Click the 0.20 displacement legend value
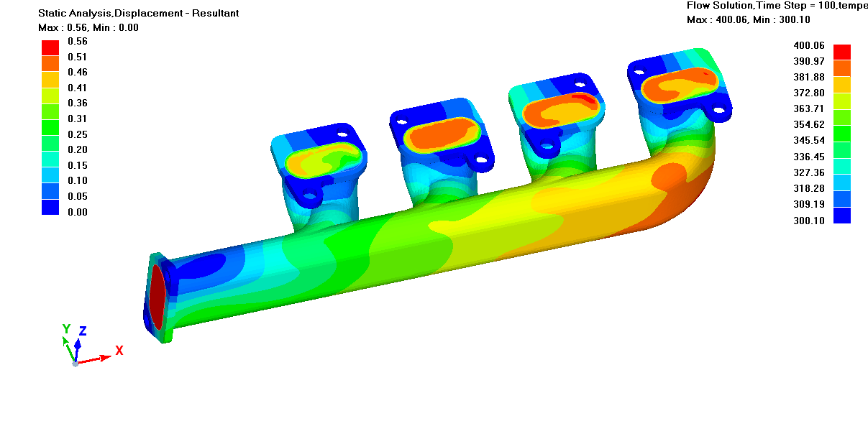 77,149
